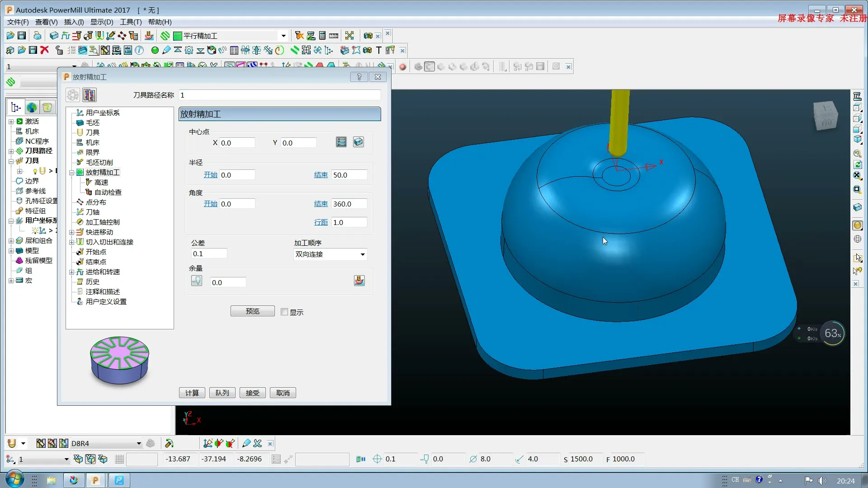Click the component thickness icon beside the allowance field
The height and width of the screenshot is (488, 868).
pyautogui.click(x=359, y=281)
